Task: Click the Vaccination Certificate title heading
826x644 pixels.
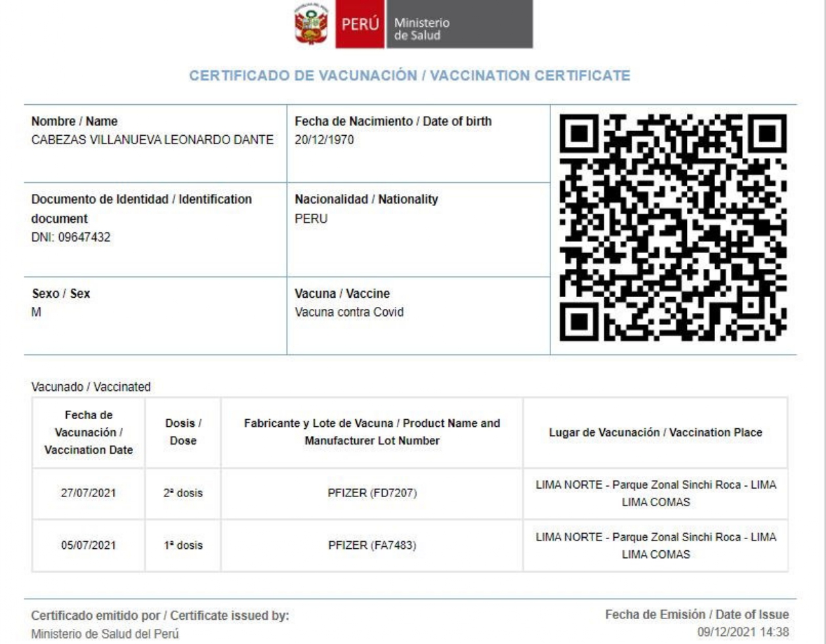Action: pyautogui.click(x=409, y=75)
